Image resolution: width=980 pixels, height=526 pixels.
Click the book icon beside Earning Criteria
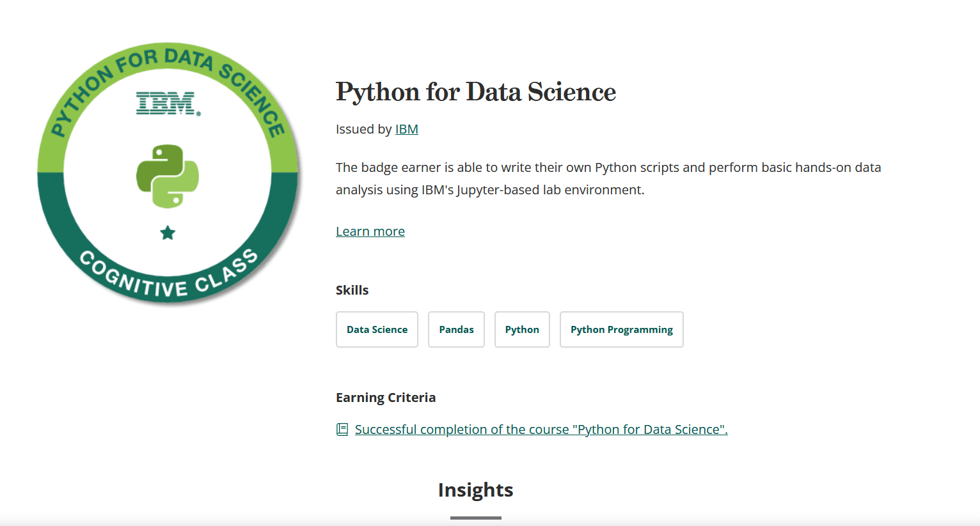pos(343,429)
